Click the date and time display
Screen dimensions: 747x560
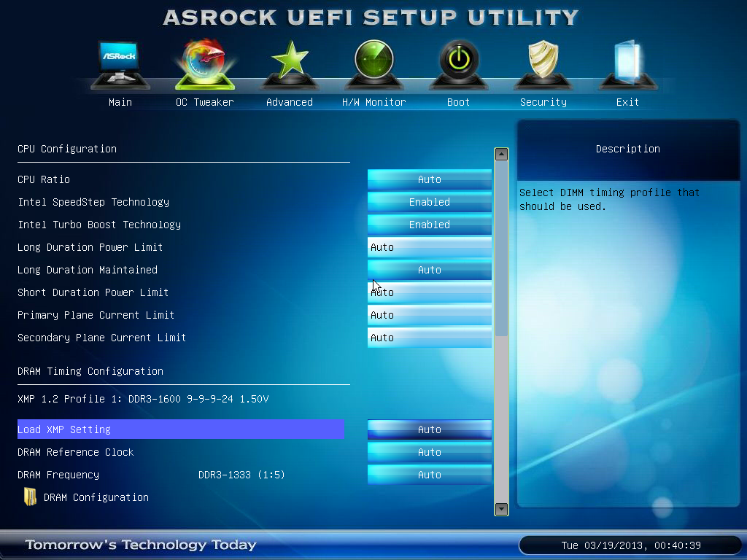[631, 545]
